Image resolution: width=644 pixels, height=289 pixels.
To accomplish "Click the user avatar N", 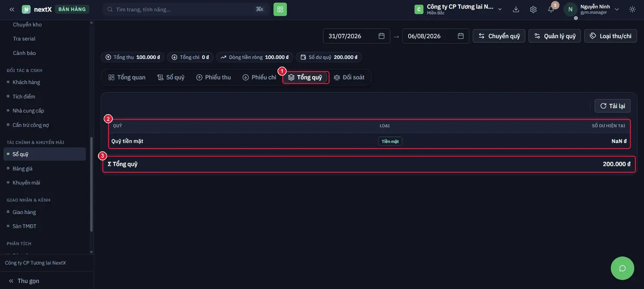I will tap(570, 9).
